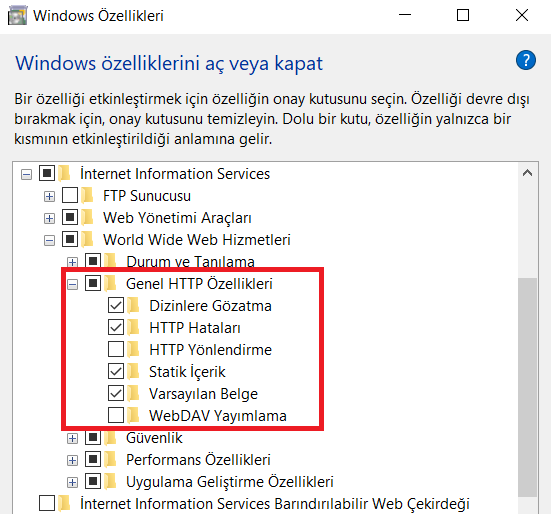Enable the HTTP Yönlendirme checkbox
Image resolution: width=551 pixels, height=514 pixels.
[116, 349]
